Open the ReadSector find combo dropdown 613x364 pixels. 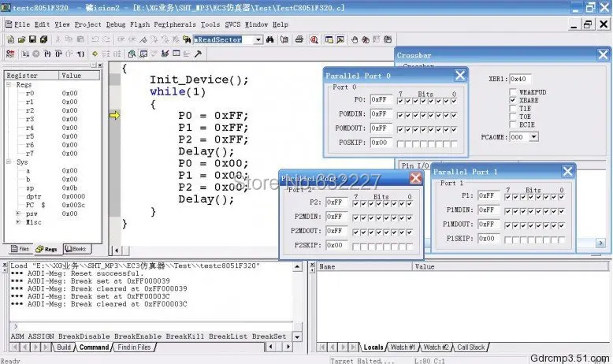(258, 39)
